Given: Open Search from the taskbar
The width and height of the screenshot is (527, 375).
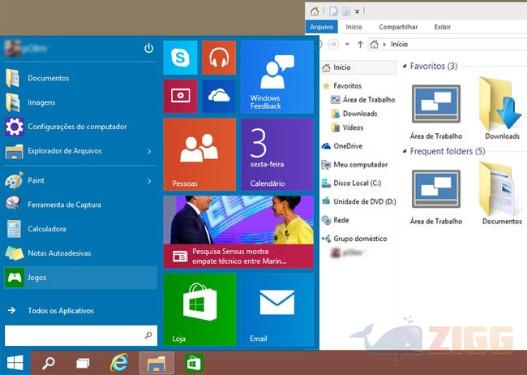Looking at the screenshot, I should [48, 363].
